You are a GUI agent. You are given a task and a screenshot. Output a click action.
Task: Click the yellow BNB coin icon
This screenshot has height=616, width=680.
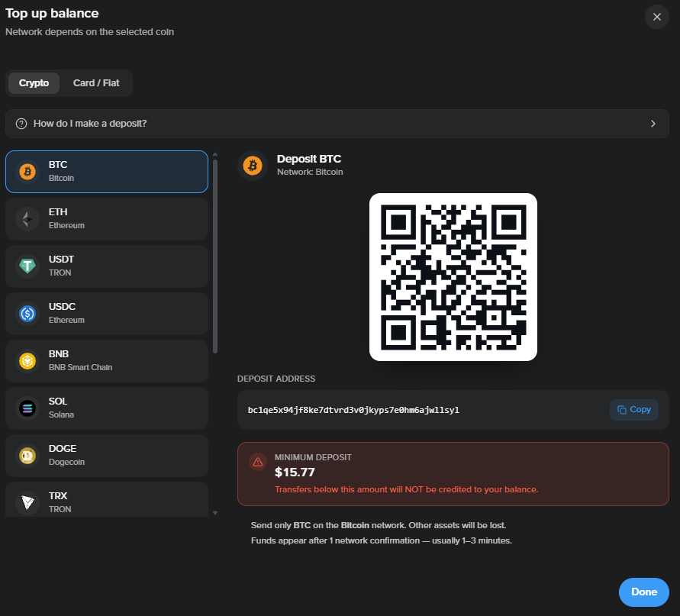(x=27, y=360)
